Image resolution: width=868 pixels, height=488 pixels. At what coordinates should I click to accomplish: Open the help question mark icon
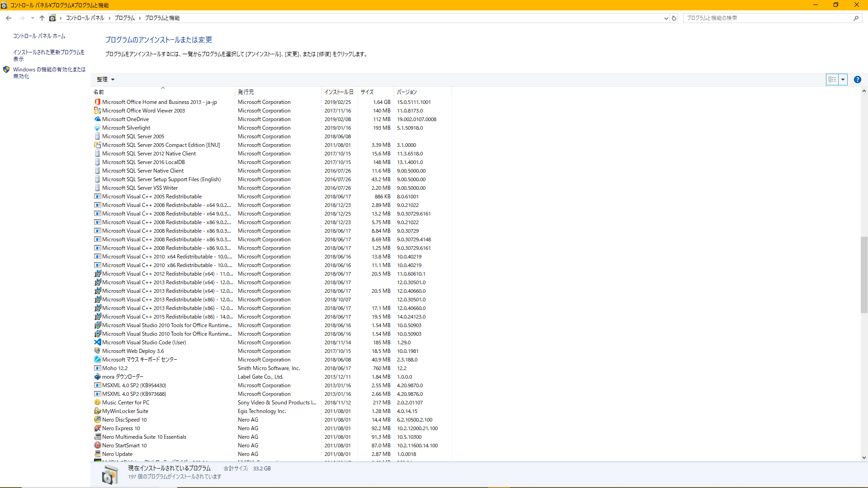(x=857, y=80)
